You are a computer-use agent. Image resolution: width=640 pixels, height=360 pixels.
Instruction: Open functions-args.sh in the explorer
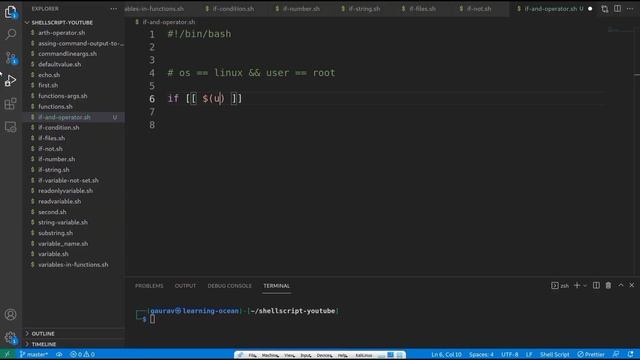(x=63, y=96)
